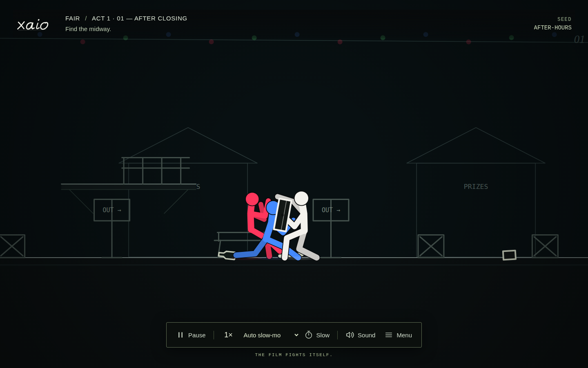This screenshot has width=588, height=368.
Task: Click the blue stick figure's head
Action: pyautogui.click(x=272, y=208)
